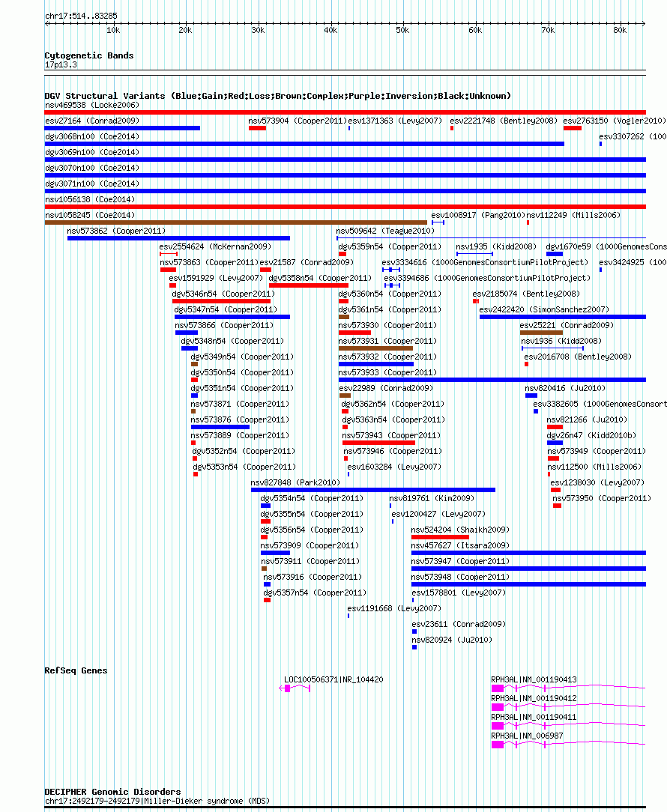This screenshot has width=667, height=812.
Task: Click the dgv3068n100 (Coe2014) label
Action: [x=92, y=137]
